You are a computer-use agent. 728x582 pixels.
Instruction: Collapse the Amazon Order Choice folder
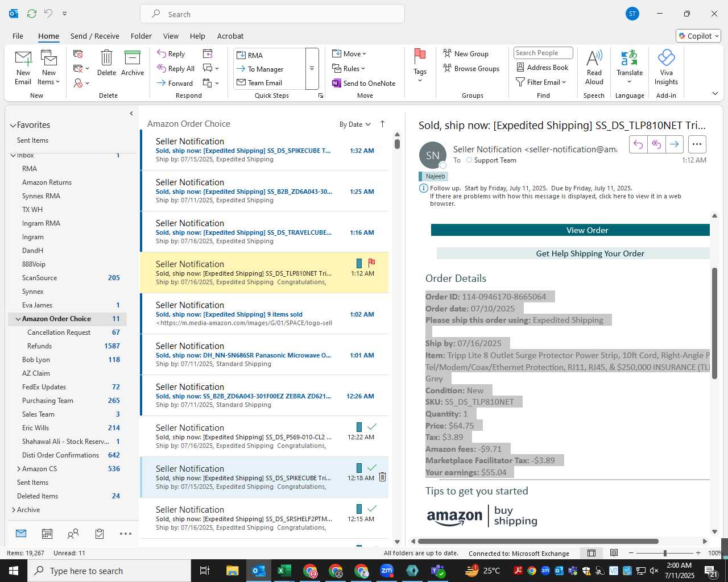click(18, 319)
